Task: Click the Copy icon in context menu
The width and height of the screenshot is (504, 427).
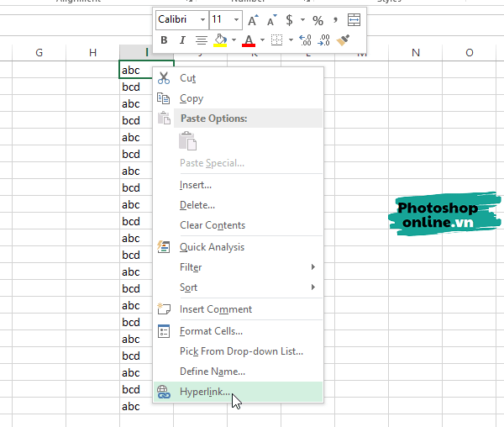Action: click(x=163, y=98)
